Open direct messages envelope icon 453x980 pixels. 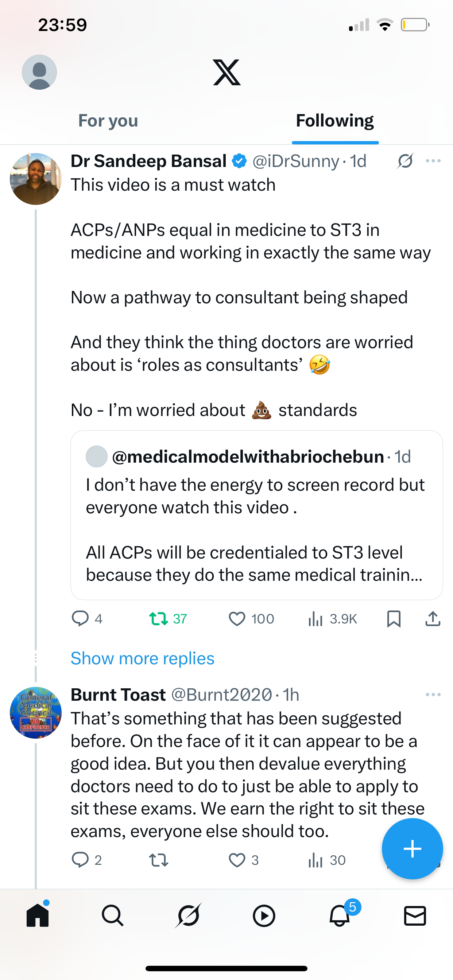coord(415,915)
